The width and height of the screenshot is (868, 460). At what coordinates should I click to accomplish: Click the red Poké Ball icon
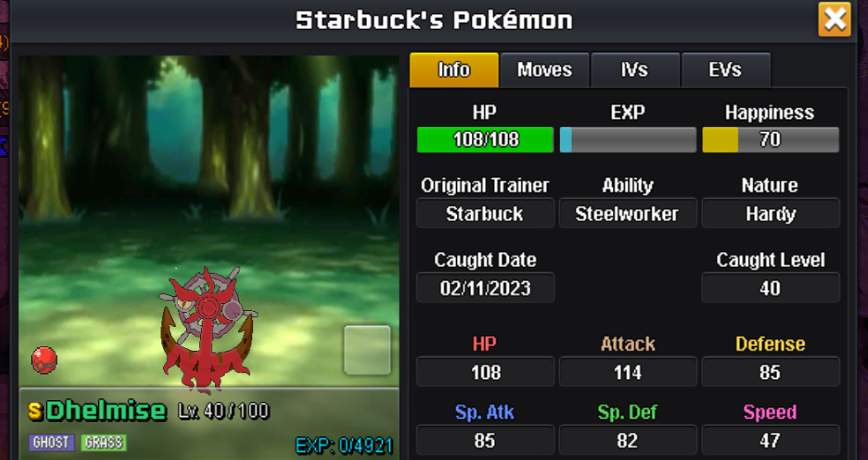pyautogui.click(x=44, y=360)
